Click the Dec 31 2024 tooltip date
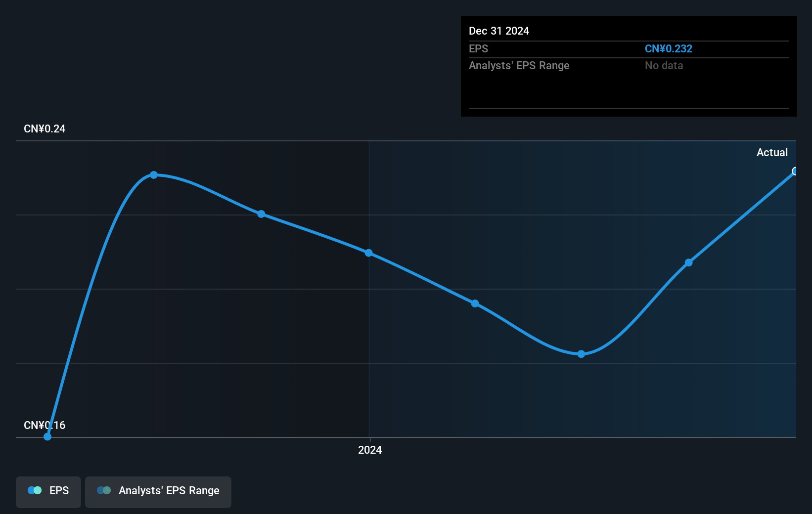The image size is (812, 514). pos(499,31)
